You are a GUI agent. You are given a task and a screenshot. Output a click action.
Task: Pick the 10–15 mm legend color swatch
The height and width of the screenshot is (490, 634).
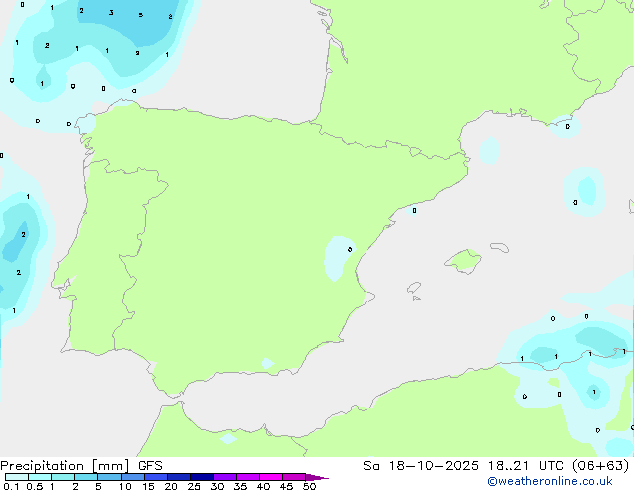133,477
